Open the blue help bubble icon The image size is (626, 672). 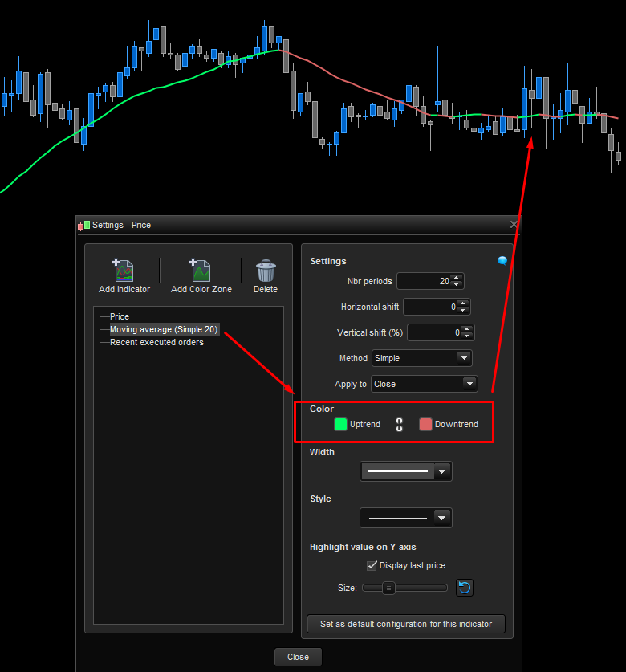pos(502,261)
